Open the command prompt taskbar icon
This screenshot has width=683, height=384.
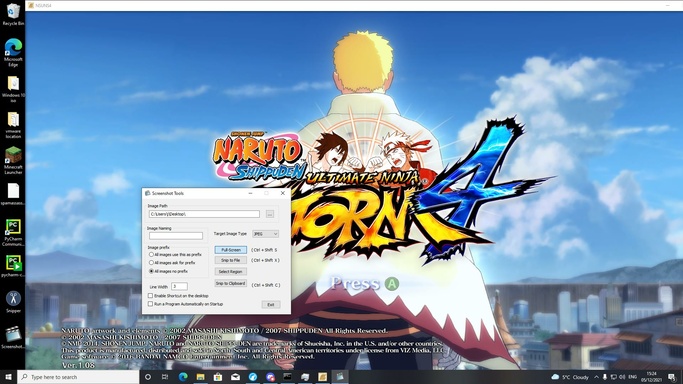pos(287,377)
